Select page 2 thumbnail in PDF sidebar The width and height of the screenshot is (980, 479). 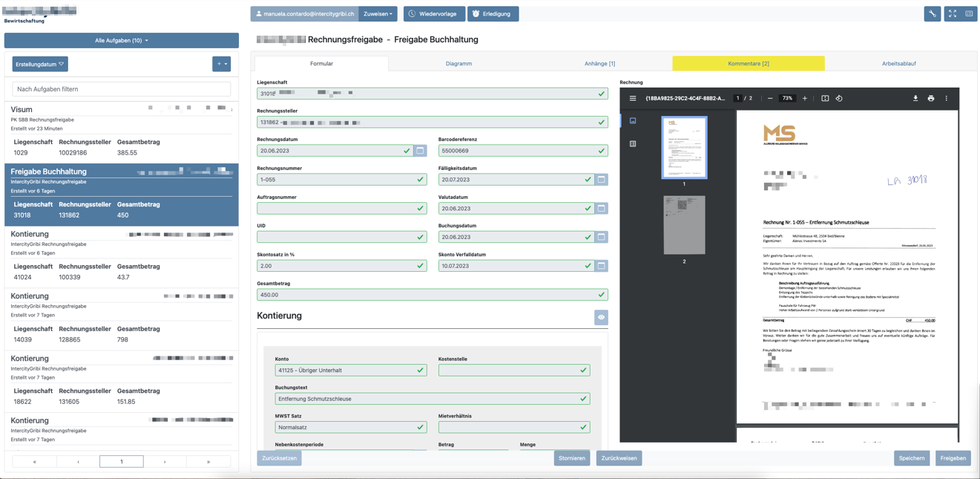[684, 225]
